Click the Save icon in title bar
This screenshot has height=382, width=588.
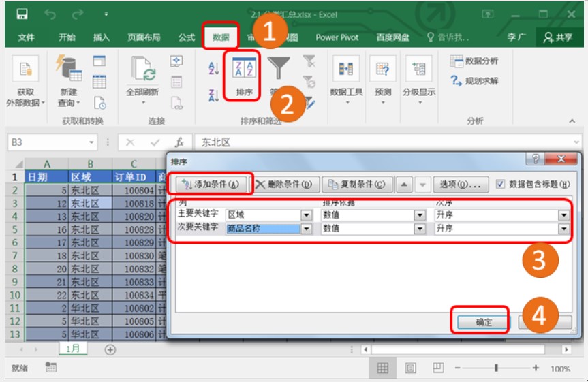click(x=22, y=14)
